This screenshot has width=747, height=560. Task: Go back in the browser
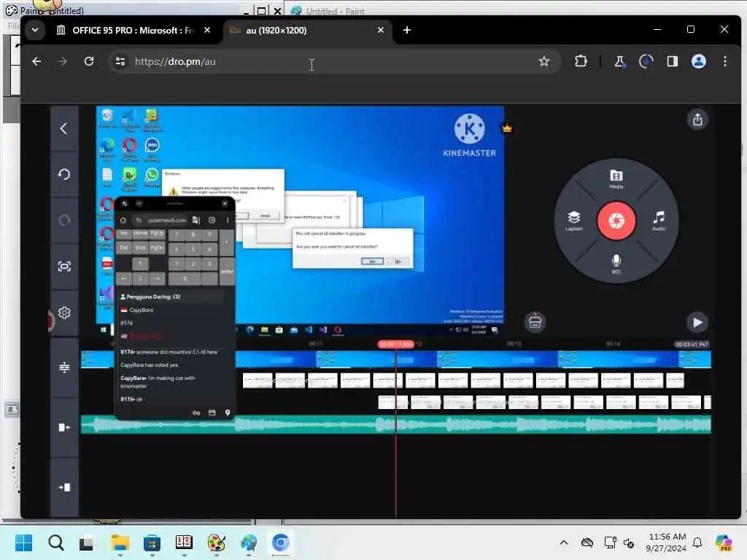(36, 61)
